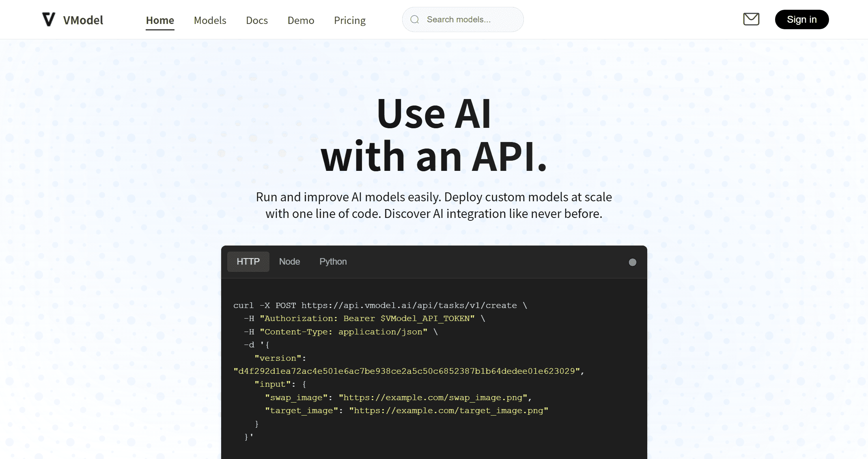
Task: Open the Demo page
Action: (301, 20)
